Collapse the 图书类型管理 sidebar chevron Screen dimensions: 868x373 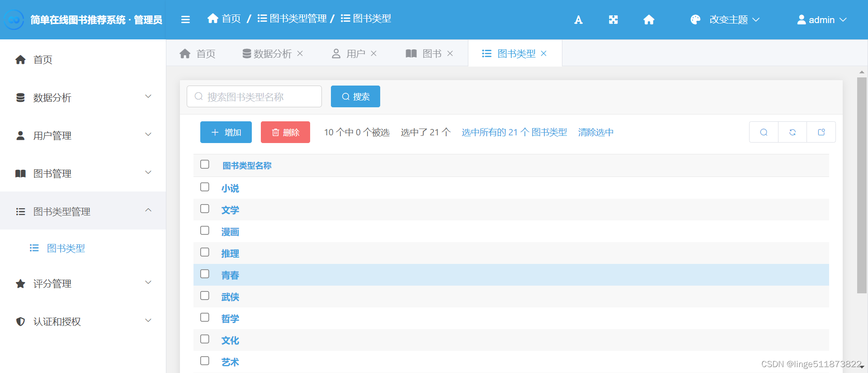[x=148, y=210]
